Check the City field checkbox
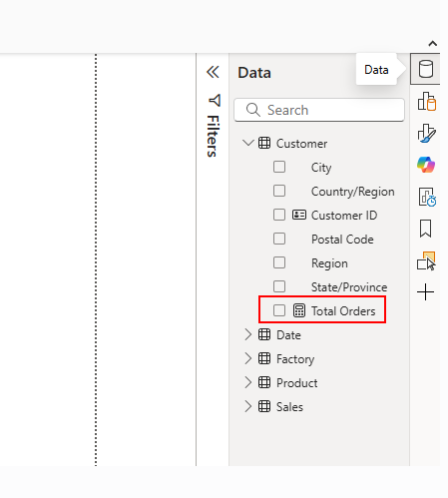Image resolution: width=448 pixels, height=498 pixels. point(279,167)
